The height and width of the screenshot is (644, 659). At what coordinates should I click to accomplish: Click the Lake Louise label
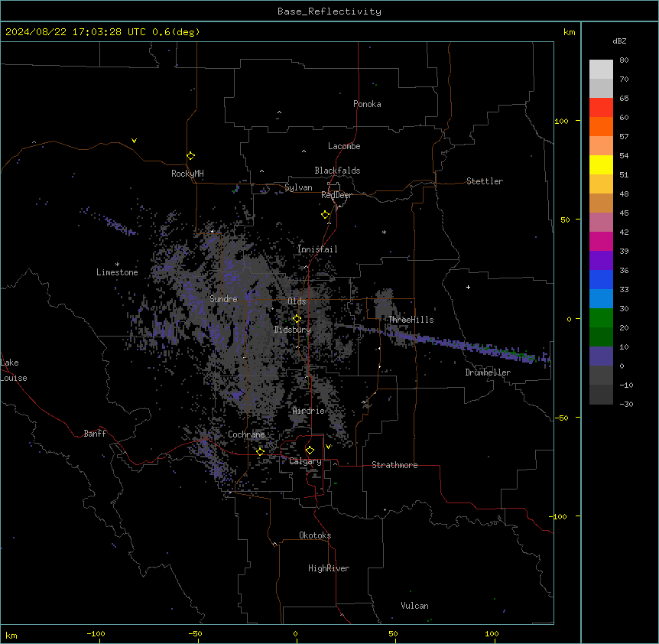pos(14,370)
